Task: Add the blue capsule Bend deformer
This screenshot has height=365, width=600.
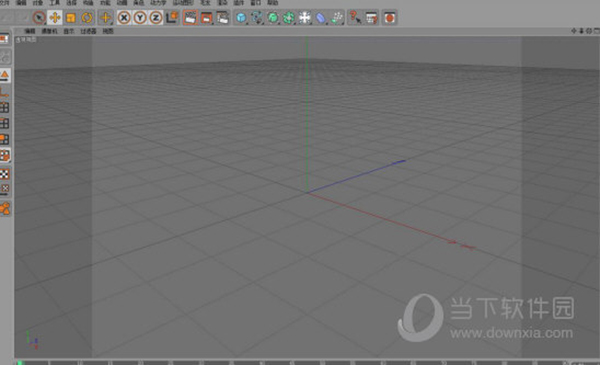Action: click(321, 18)
